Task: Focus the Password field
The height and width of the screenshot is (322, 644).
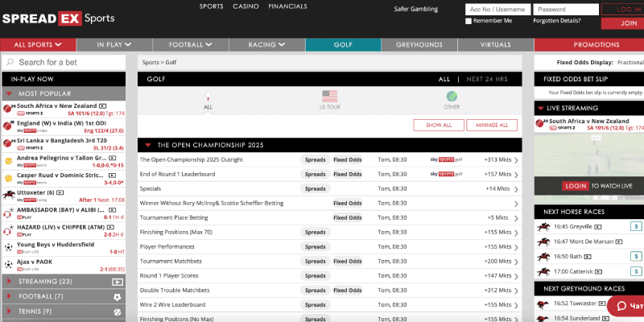Action: (x=566, y=10)
